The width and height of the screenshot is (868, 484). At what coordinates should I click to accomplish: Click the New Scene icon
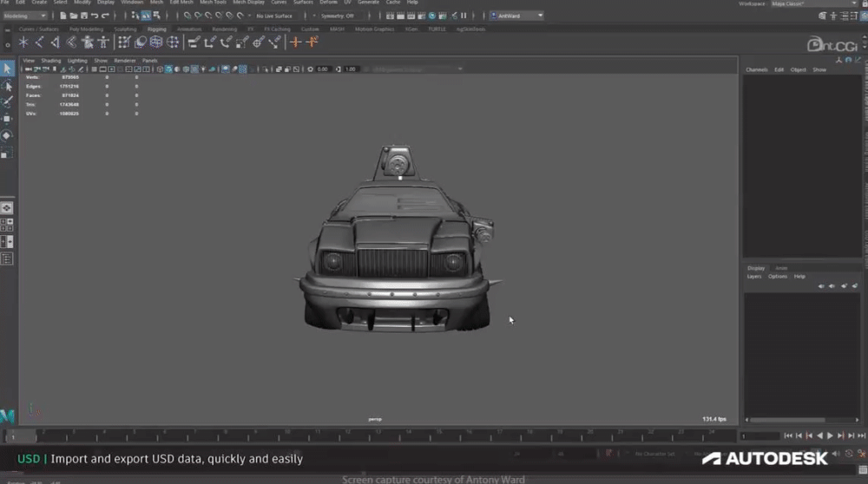(62, 16)
